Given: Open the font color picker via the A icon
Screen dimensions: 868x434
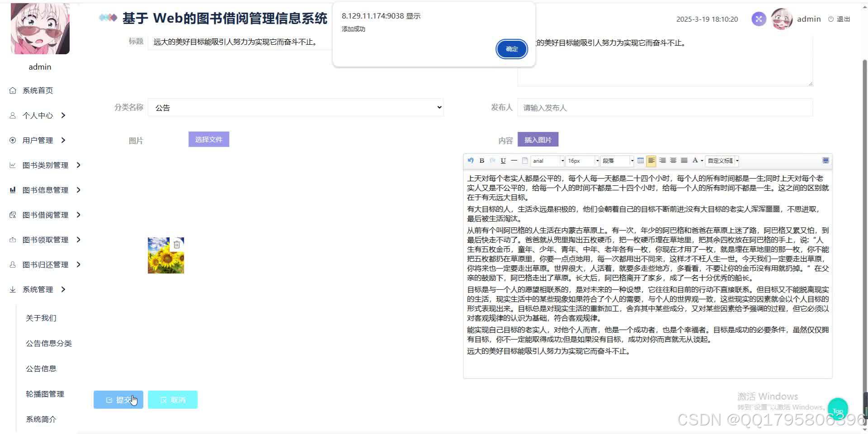Looking at the screenshot, I should (x=695, y=161).
